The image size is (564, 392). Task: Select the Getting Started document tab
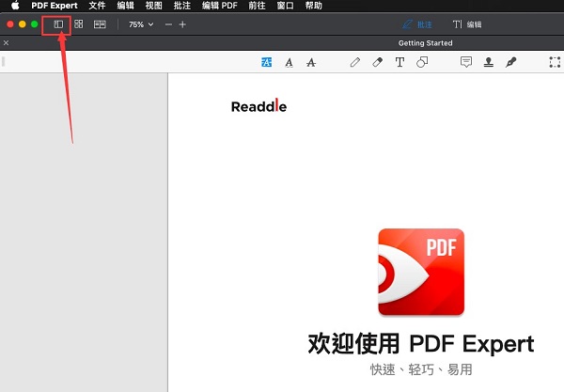click(425, 43)
